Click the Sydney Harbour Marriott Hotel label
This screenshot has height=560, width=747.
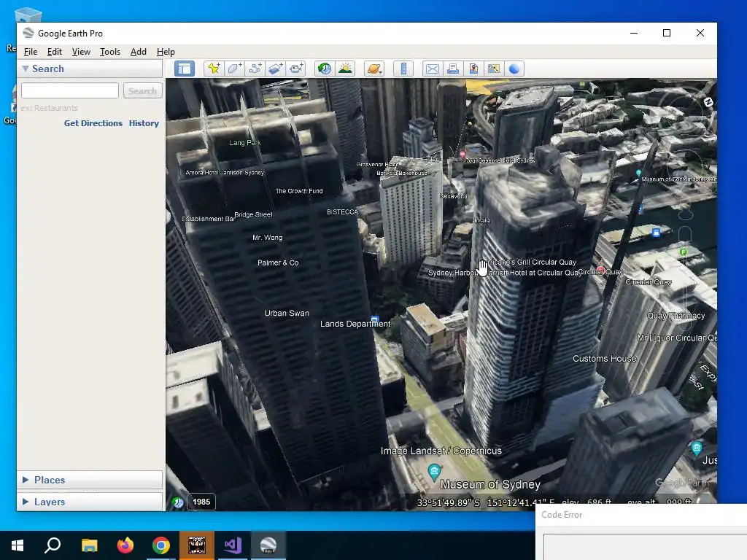(503, 273)
